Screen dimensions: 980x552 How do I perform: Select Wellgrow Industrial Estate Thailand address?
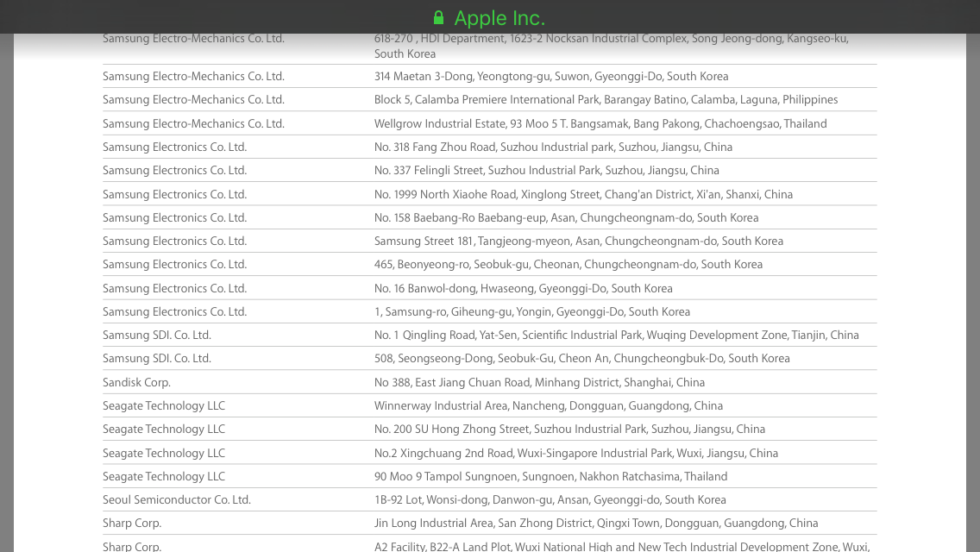600,124
